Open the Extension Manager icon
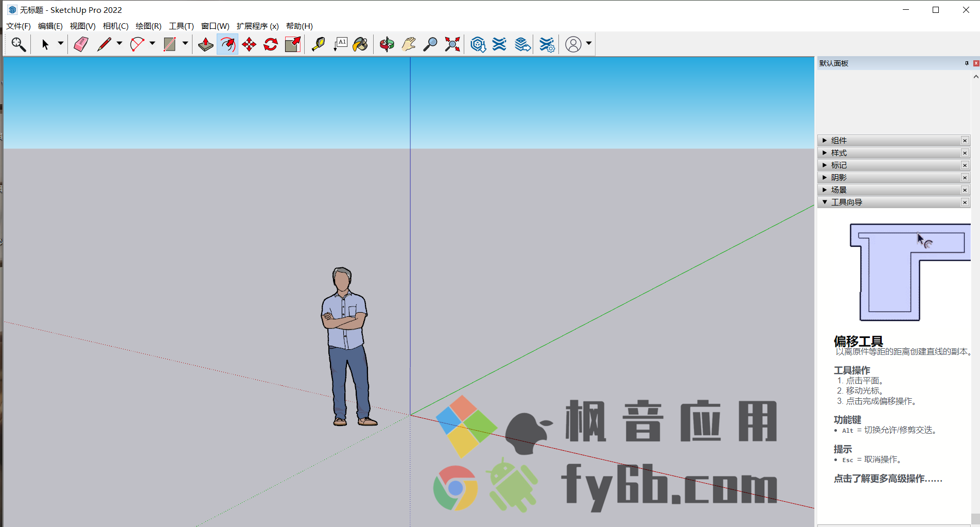Viewport: 980px width, 527px height. pyautogui.click(x=547, y=44)
